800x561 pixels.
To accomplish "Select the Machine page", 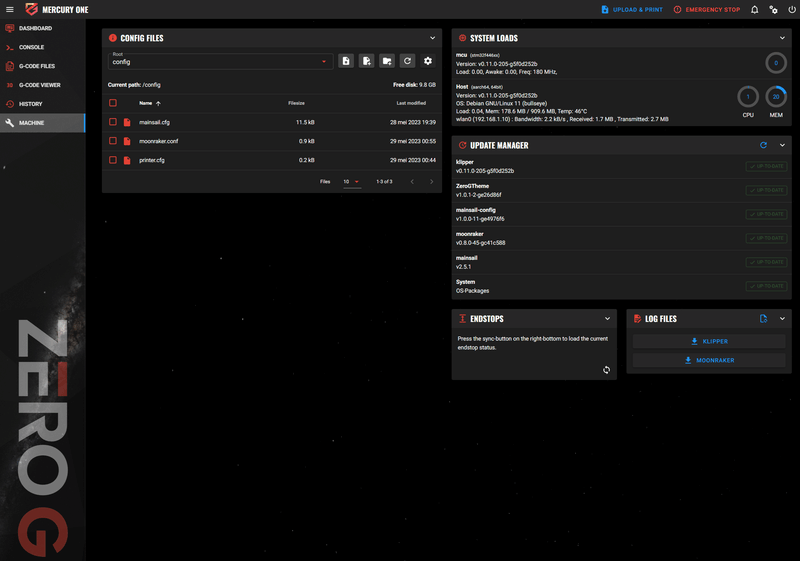I will pyautogui.click(x=43, y=123).
